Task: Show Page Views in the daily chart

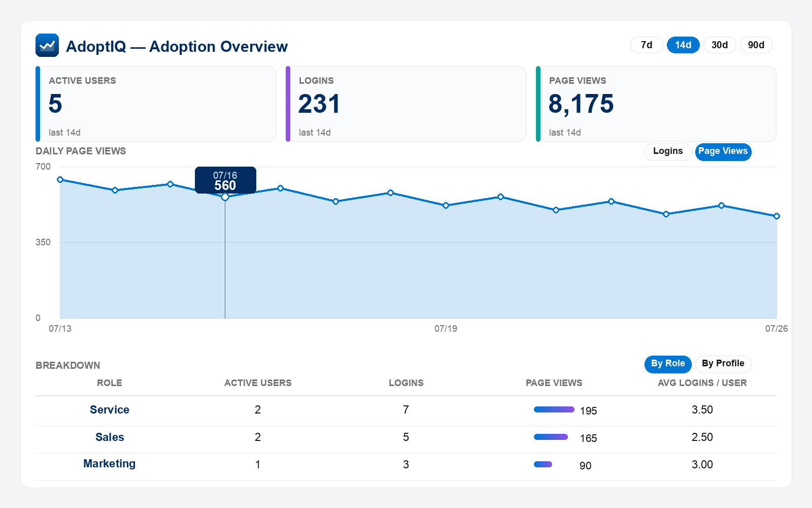Action: tap(723, 151)
